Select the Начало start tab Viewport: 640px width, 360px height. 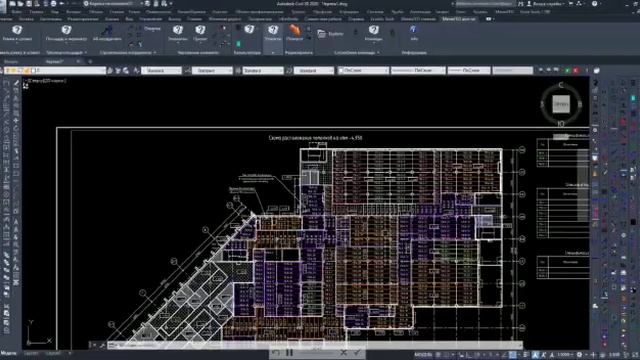tap(11, 62)
